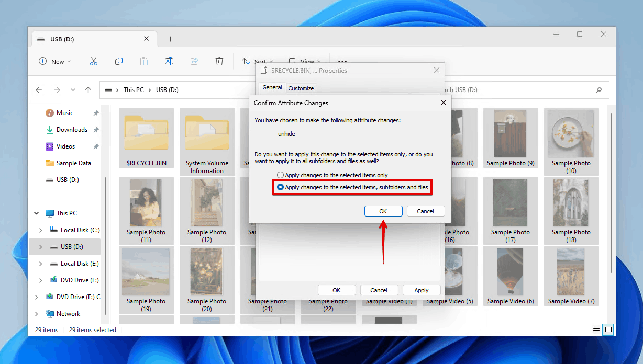Select System Volume Information folder

pos(207,141)
